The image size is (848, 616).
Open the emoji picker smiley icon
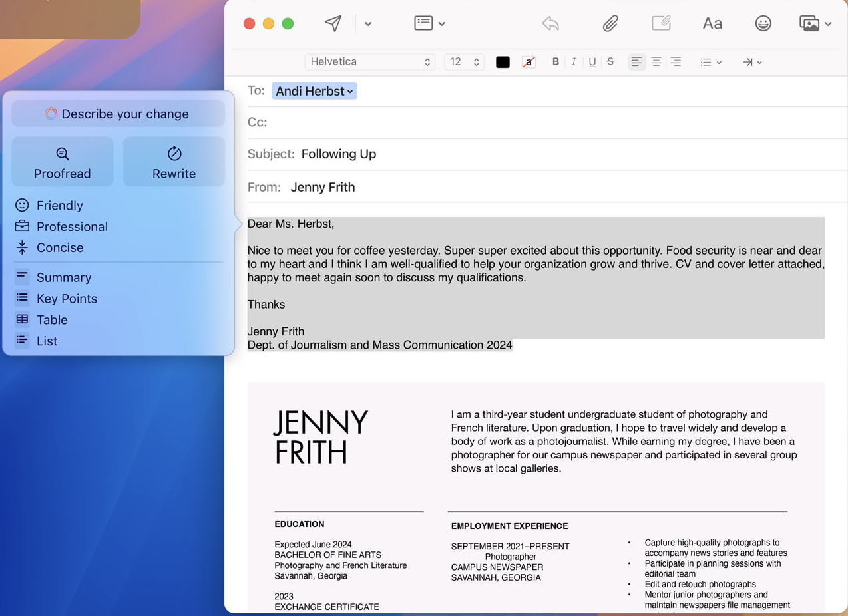763,23
